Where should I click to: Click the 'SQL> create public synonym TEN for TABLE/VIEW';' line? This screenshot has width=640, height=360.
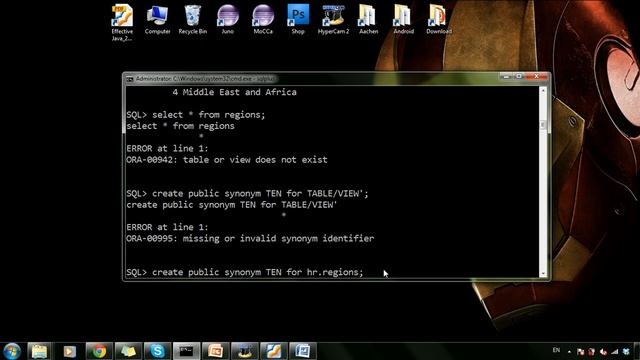tap(247, 193)
